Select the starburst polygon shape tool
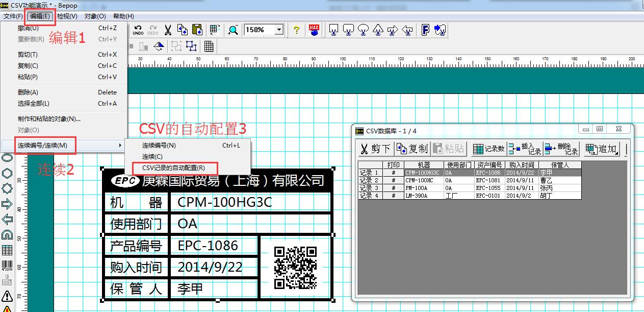Screen dimensions: 644x312 7,188
